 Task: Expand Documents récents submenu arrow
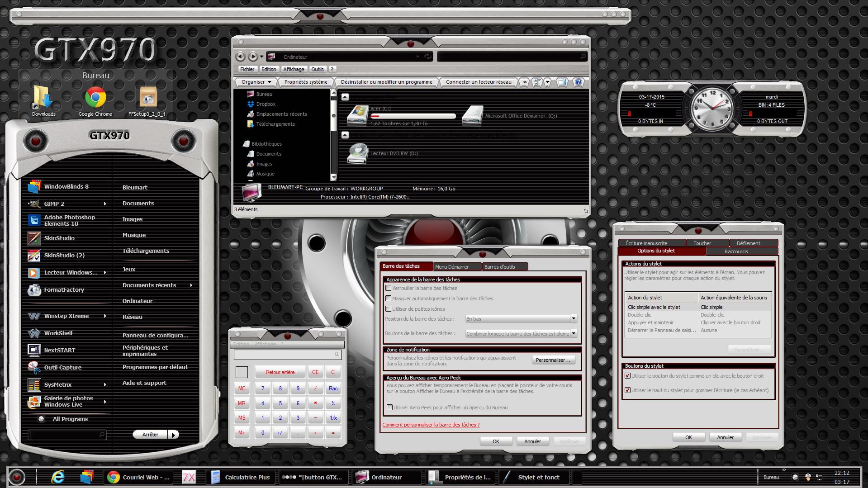tap(191, 285)
